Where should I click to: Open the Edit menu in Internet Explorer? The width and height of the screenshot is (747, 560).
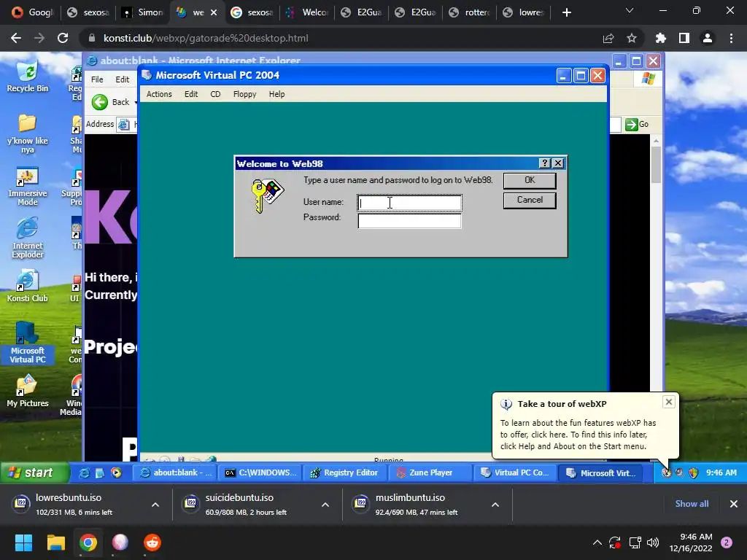click(123, 79)
